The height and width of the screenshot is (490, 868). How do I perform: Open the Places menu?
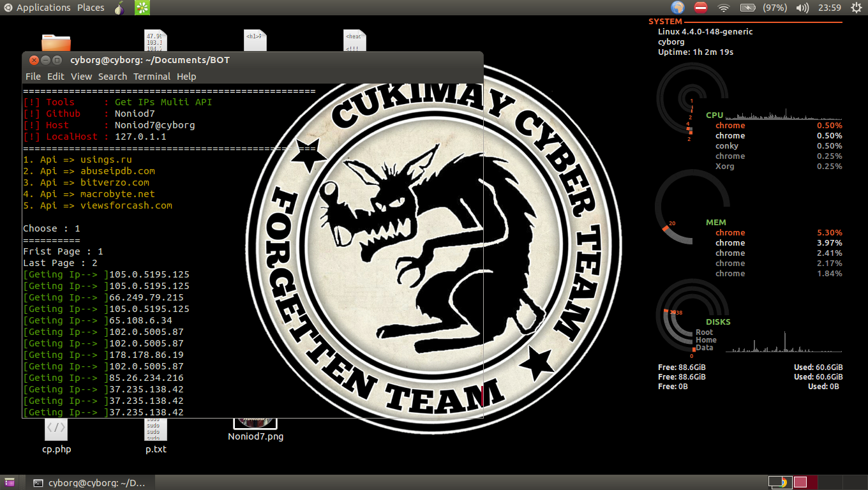pyautogui.click(x=91, y=8)
